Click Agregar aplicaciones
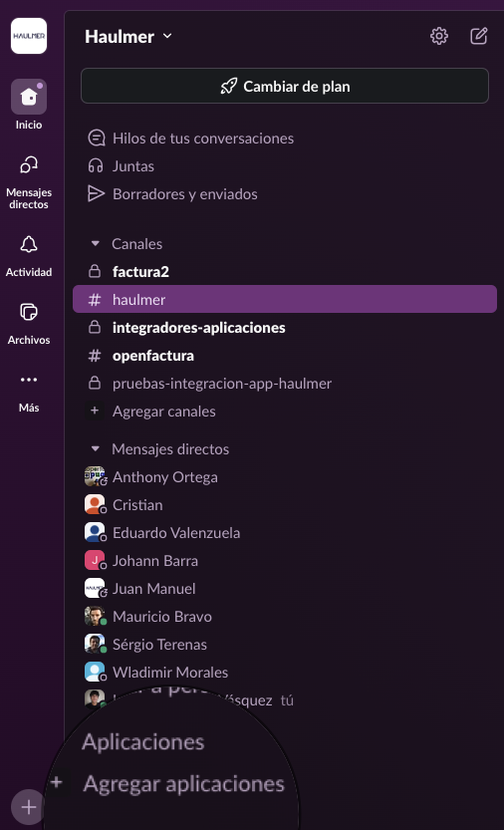This screenshot has width=504, height=830. 183,784
